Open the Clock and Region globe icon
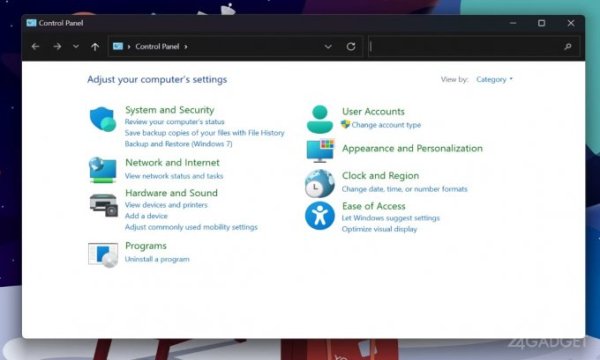600x360 pixels. point(320,184)
